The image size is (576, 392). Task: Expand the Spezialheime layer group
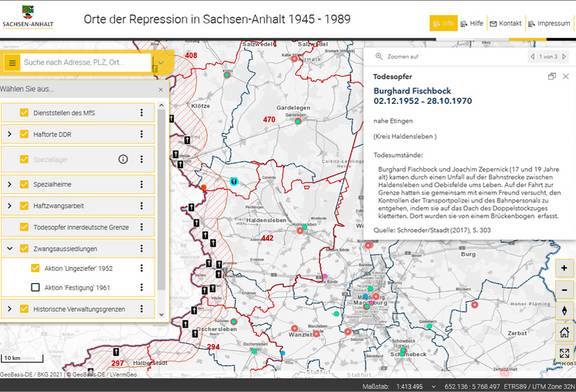[x=10, y=184]
